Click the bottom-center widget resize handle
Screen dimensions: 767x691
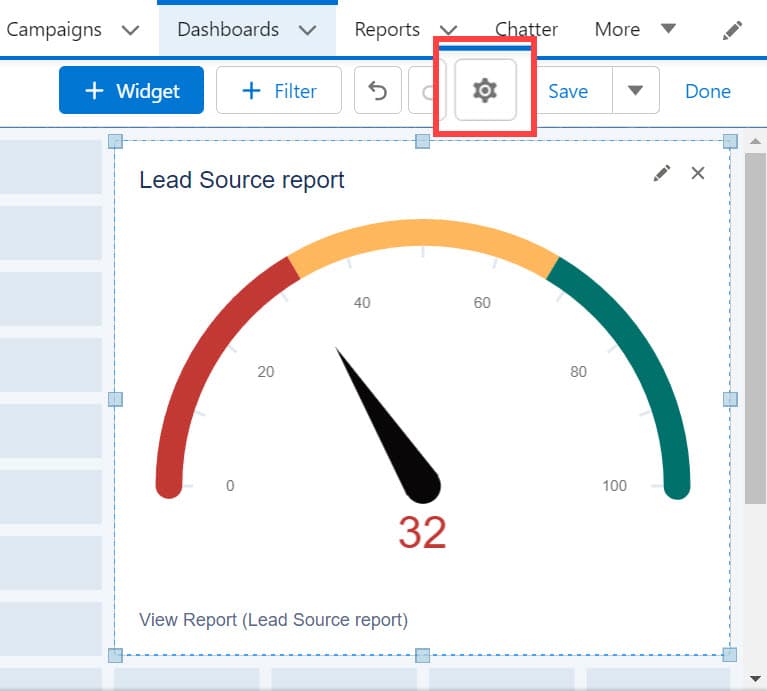[423, 655]
